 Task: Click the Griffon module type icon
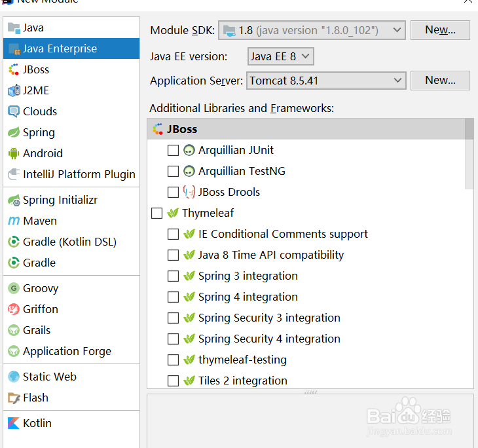click(14, 309)
